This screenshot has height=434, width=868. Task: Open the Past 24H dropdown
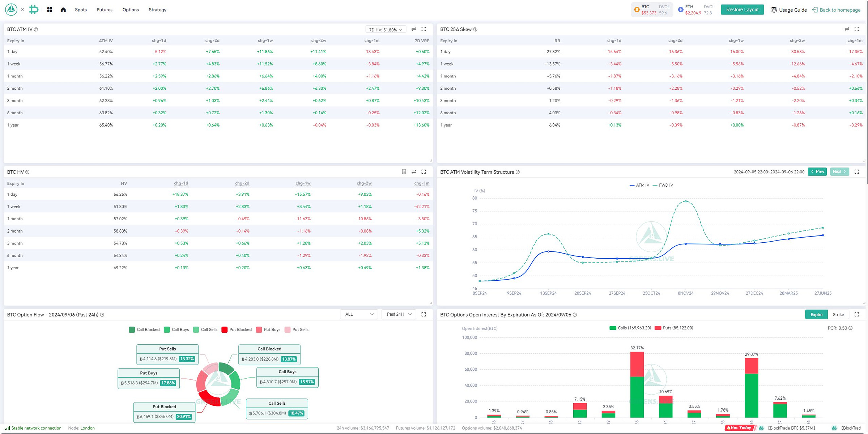[399, 314]
